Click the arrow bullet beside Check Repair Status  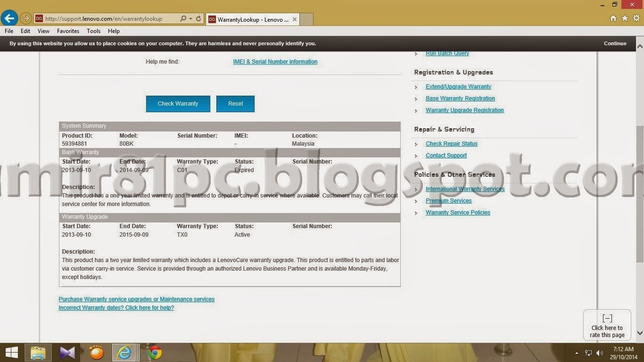pos(416,144)
